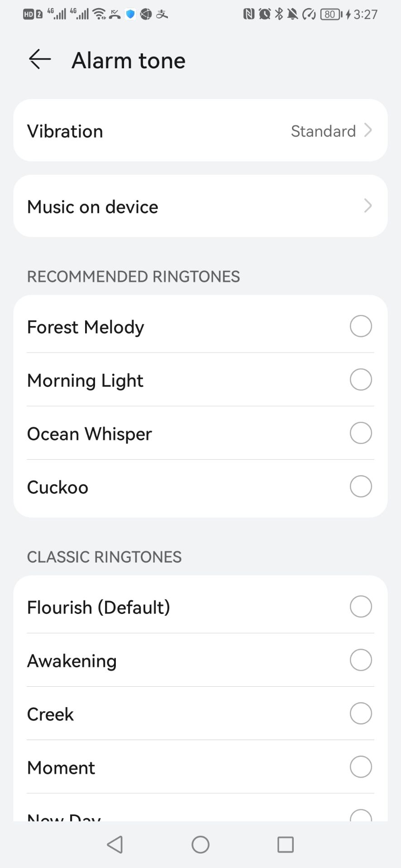Select the Forest Melody radio button

(361, 326)
